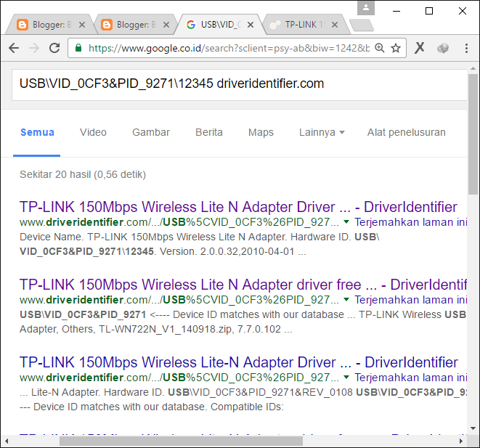480x448 pixels.
Task: Switch to Gambar image results
Action: (151, 132)
